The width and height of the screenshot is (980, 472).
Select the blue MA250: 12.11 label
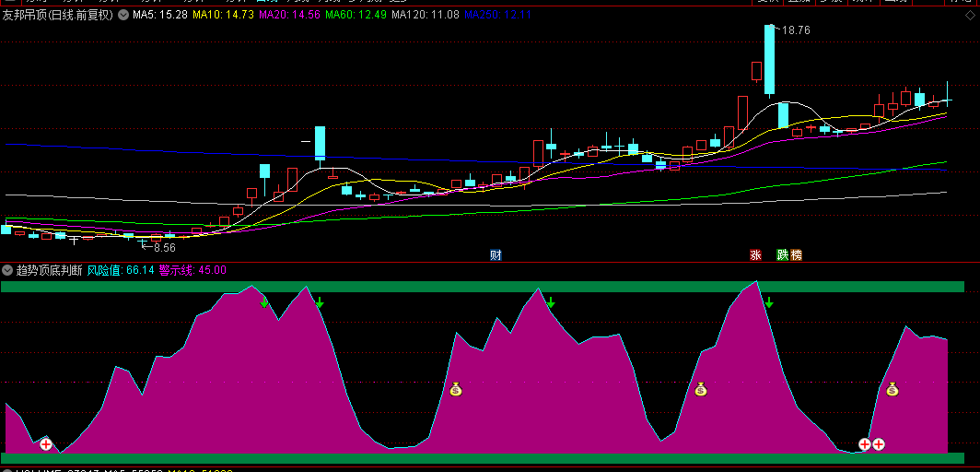[x=498, y=14]
